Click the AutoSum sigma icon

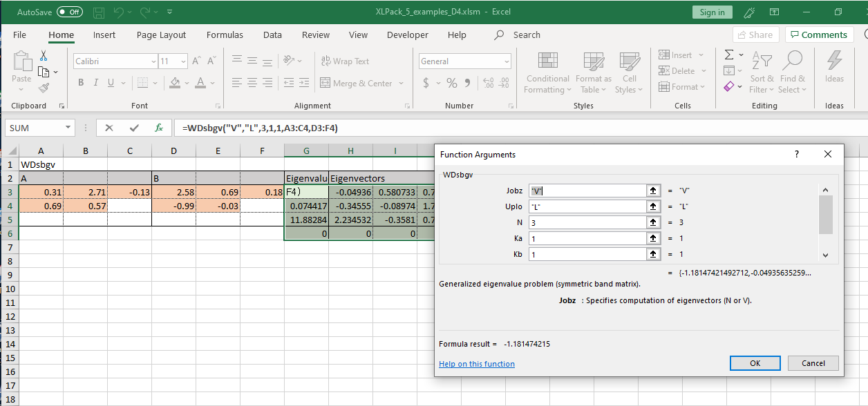729,55
